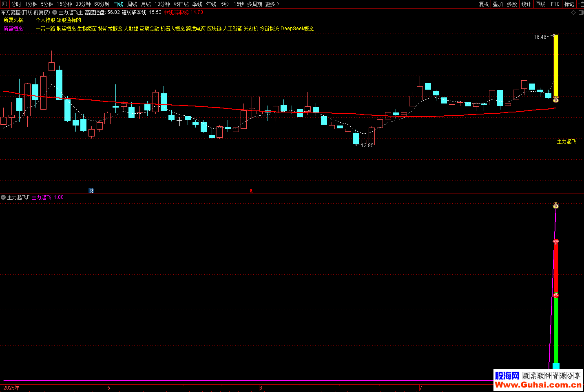Click the 统计 statistics button
Screen dimensions: 584x392
[526, 4]
